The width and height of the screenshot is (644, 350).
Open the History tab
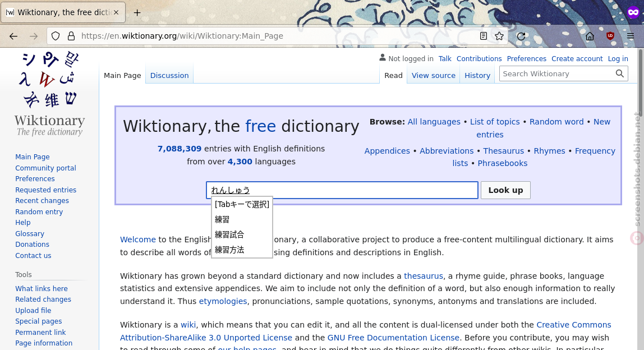click(477, 76)
